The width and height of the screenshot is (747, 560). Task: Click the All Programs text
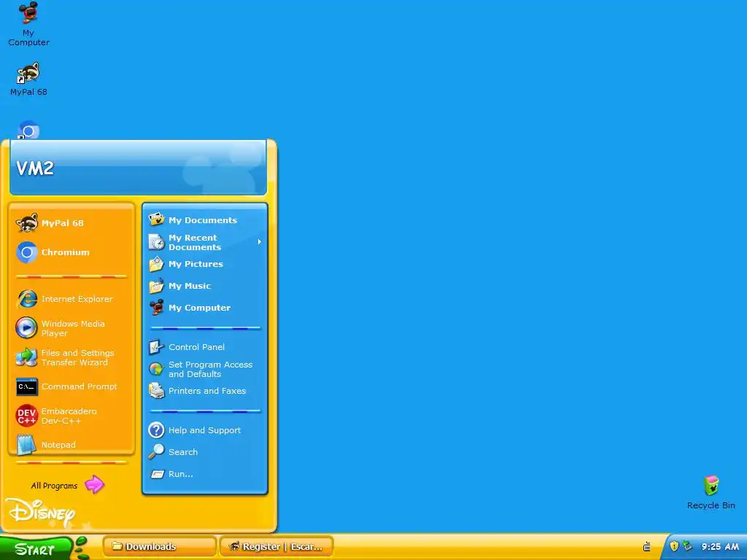coord(54,486)
